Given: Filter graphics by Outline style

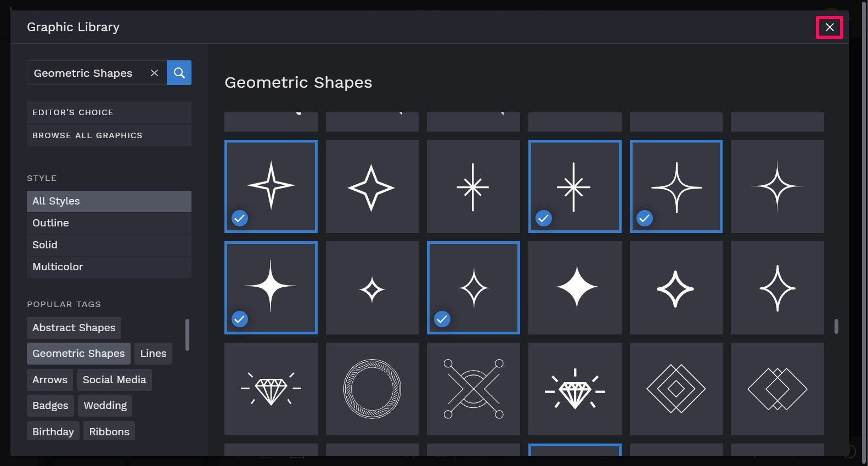Looking at the screenshot, I should pyautogui.click(x=109, y=223).
